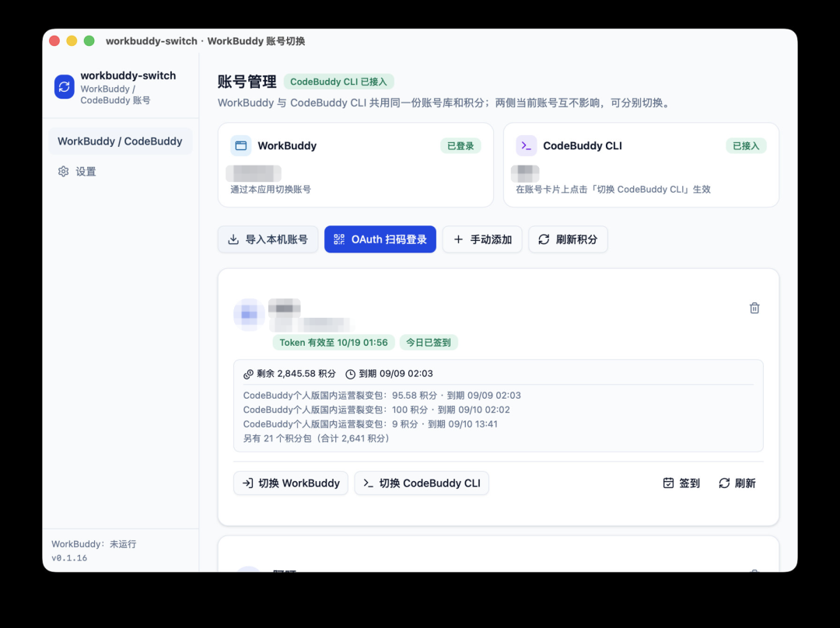
Task: Click the WorkBuddy window icon
Action: (x=241, y=145)
